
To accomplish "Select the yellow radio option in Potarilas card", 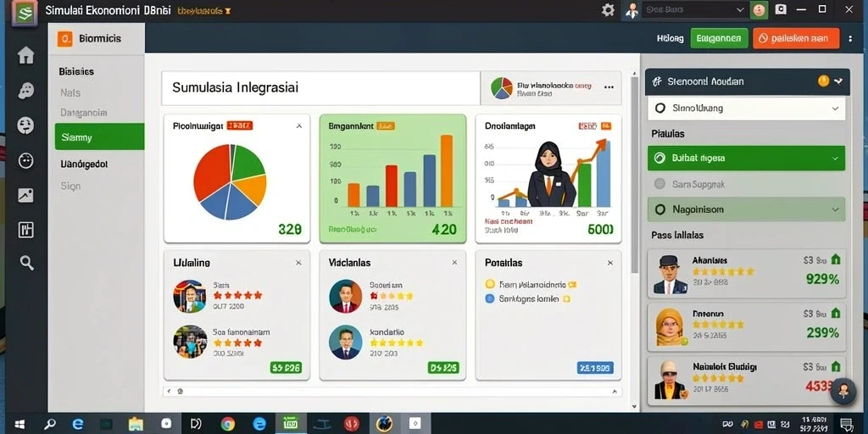I will tap(489, 285).
